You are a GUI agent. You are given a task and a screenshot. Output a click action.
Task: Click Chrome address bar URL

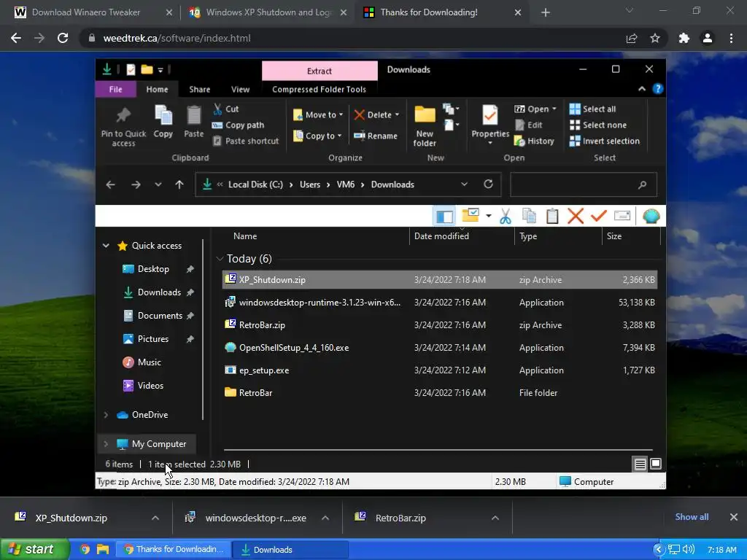[x=177, y=38]
